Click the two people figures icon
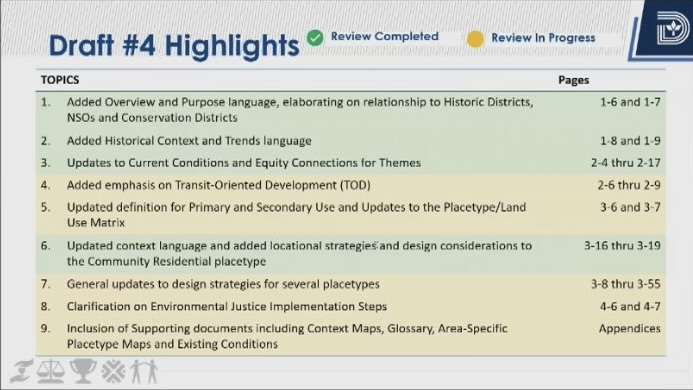Screen dimensions: 693x390 tap(145, 371)
